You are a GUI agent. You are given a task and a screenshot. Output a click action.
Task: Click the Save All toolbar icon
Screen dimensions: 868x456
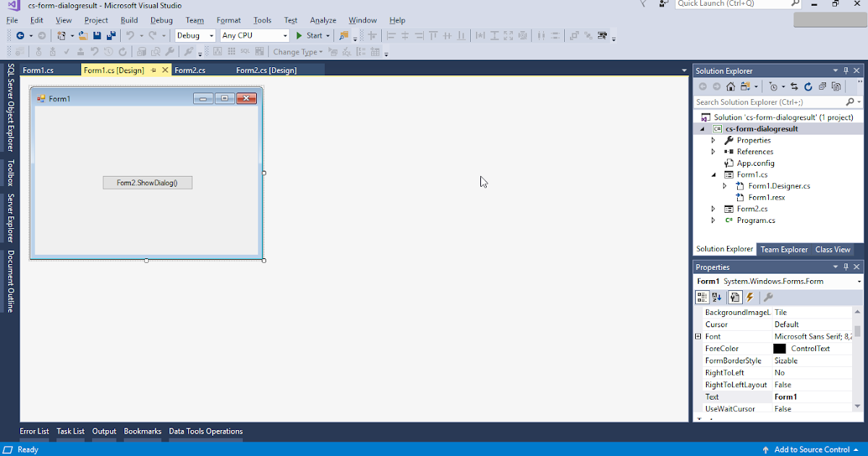pos(110,35)
